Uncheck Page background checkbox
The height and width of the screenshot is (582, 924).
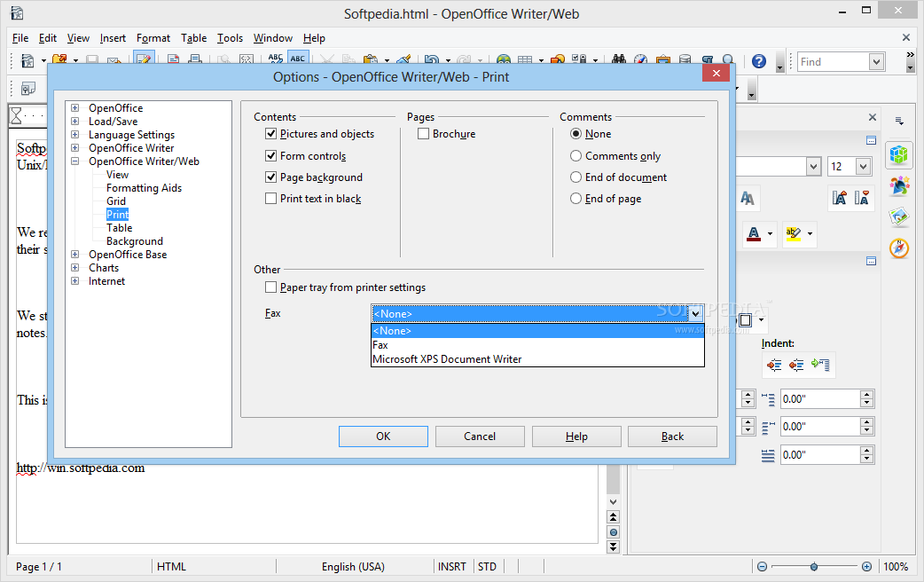tap(271, 177)
